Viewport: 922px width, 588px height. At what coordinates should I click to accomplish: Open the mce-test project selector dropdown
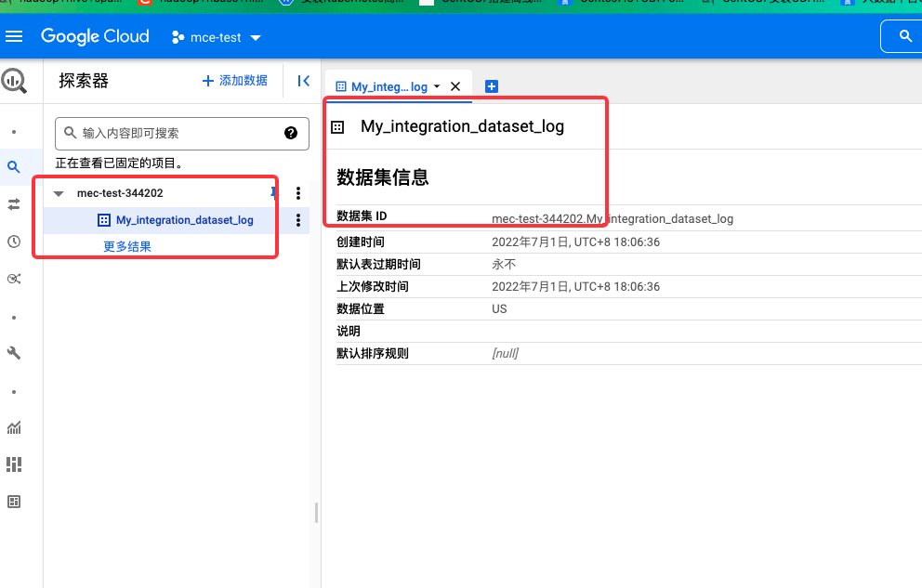(x=216, y=37)
